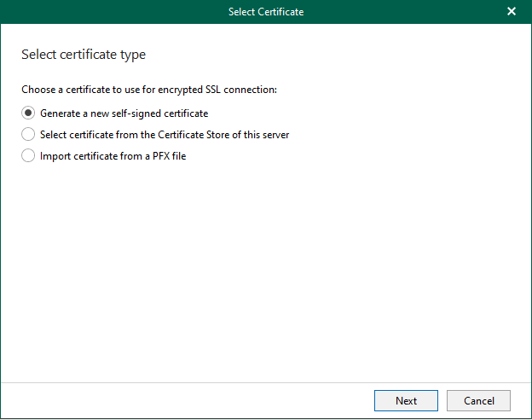
Task: Close the Select Certificate dialog with X
Action: pyautogui.click(x=512, y=12)
